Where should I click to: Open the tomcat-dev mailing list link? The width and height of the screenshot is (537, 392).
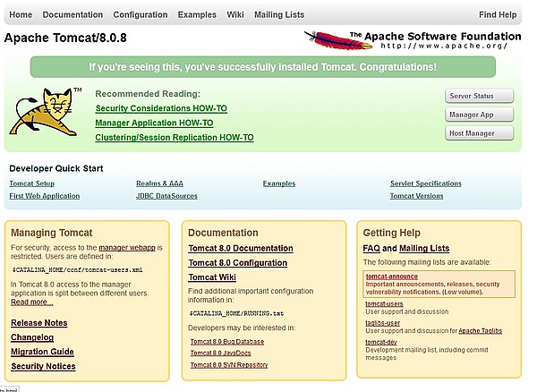[x=381, y=342]
